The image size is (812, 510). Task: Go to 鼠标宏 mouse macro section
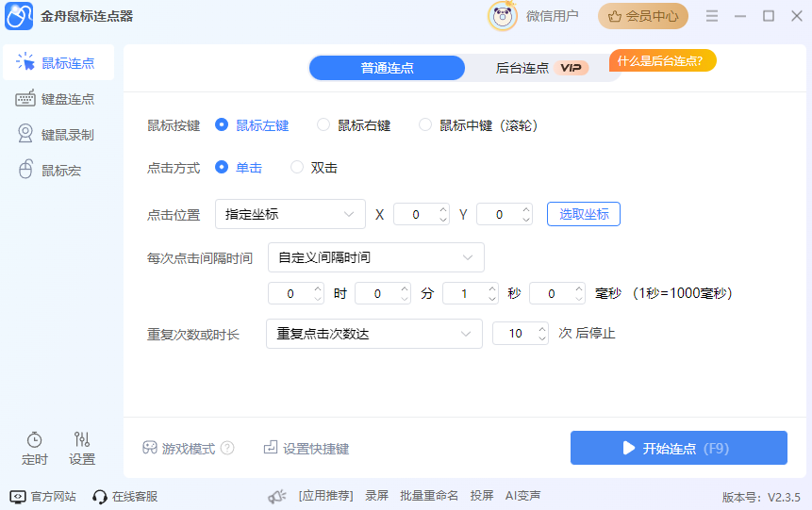50,171
